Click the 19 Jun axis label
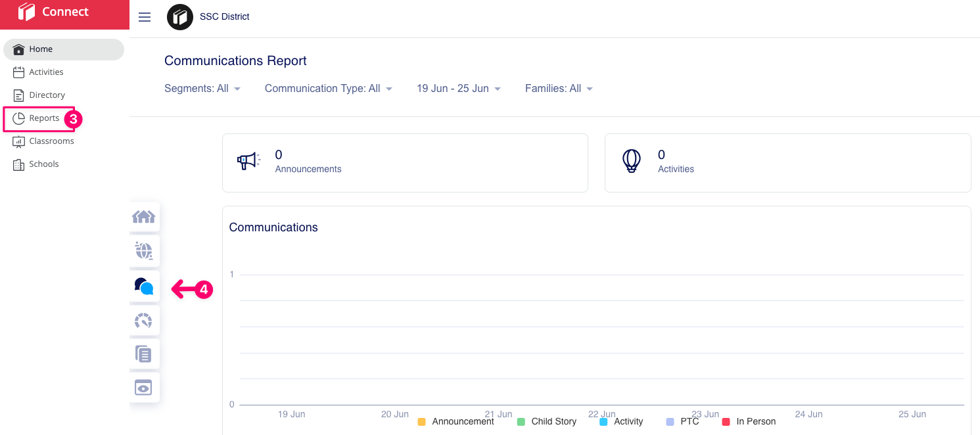 pyautogui.click(x=291, y=414)
